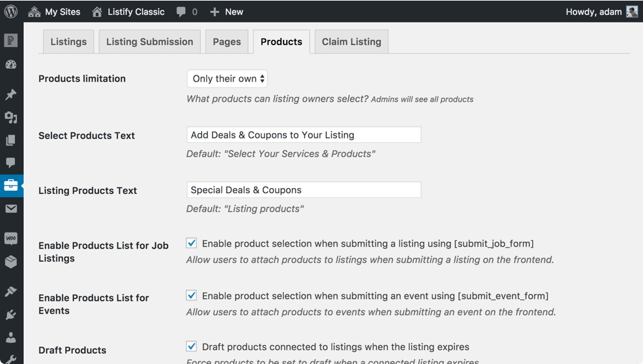The width and height of the screenshot is (643, 364).
Task: Open Posts via the pushpin icon
Action: (11, 94)
